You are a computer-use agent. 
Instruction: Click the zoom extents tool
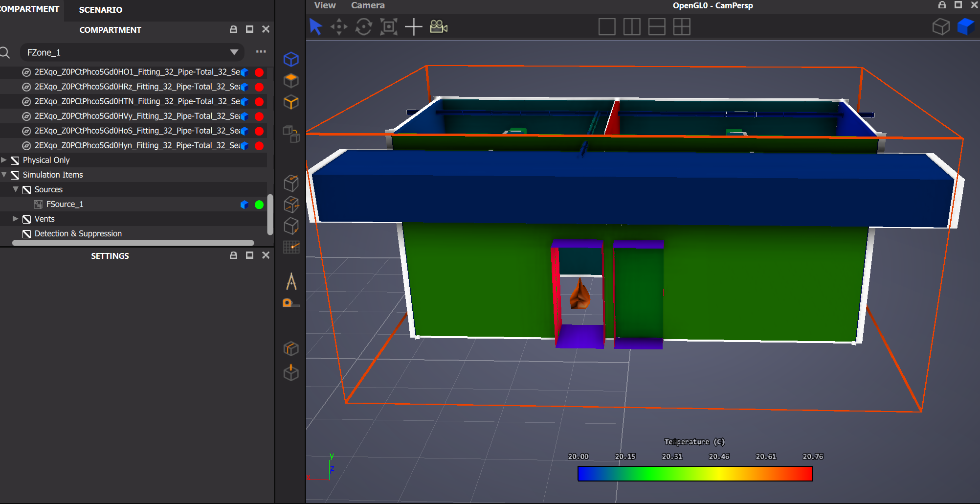tap(388, 27)
